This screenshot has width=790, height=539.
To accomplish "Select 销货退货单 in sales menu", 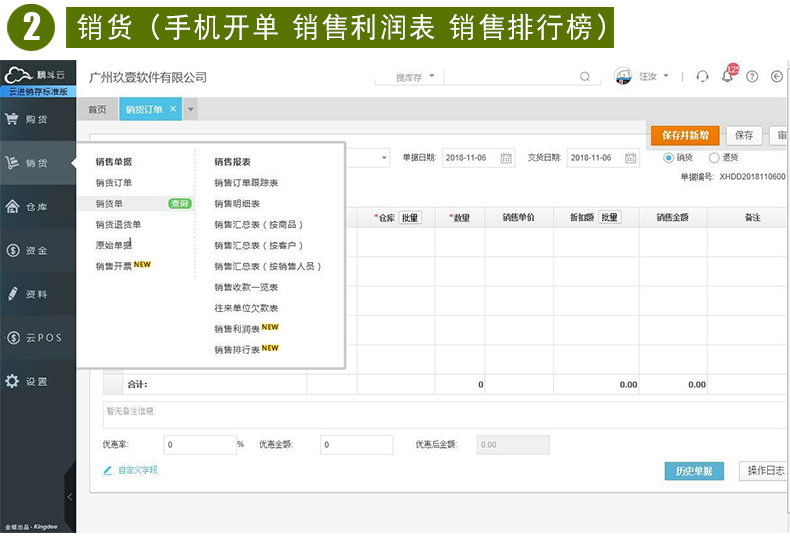I will pos(118,225).
